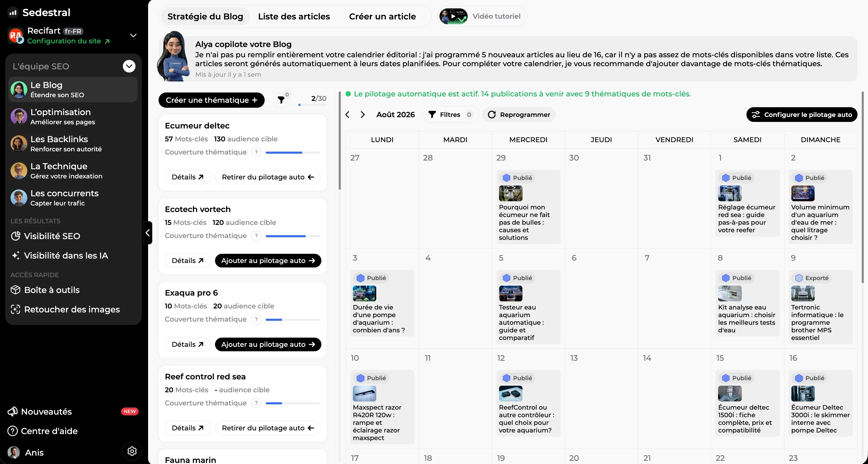Click Centre d'aide question icon
The height and width of the screenshot is (464, 868).
[12, 431]
